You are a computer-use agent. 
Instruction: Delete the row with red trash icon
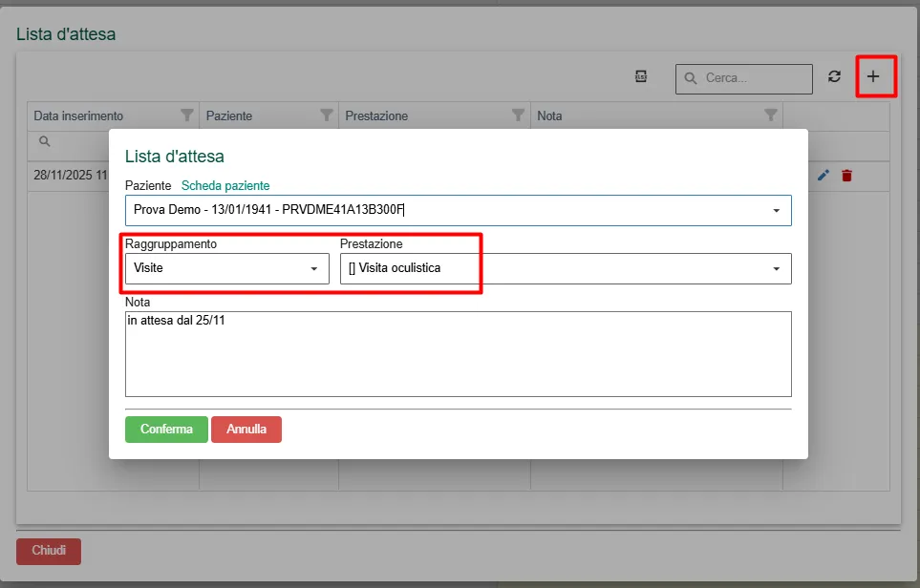[x=846, y=176]
